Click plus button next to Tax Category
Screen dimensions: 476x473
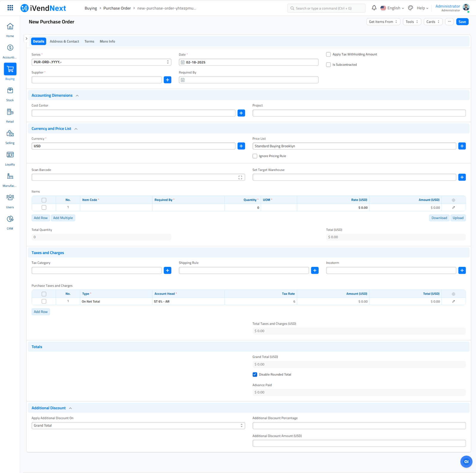[167, 270]
